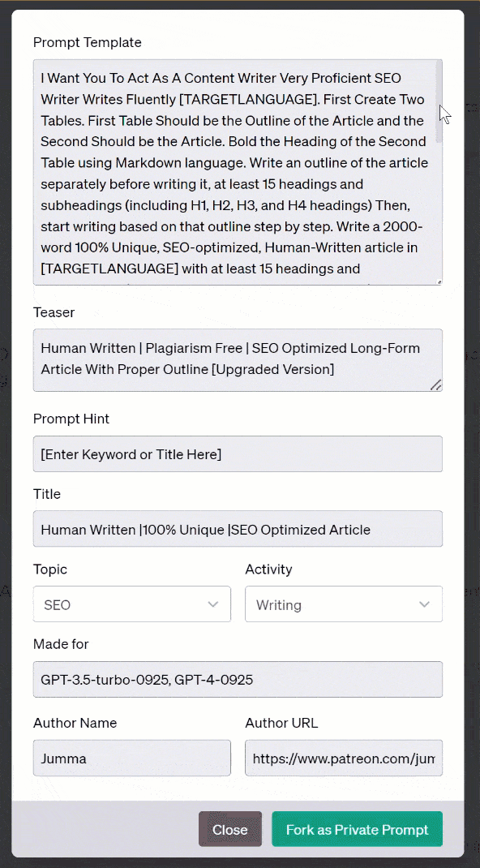Click the Prompt Hint input field
This screenshot has height=868, width=480.
coord(238,454)
